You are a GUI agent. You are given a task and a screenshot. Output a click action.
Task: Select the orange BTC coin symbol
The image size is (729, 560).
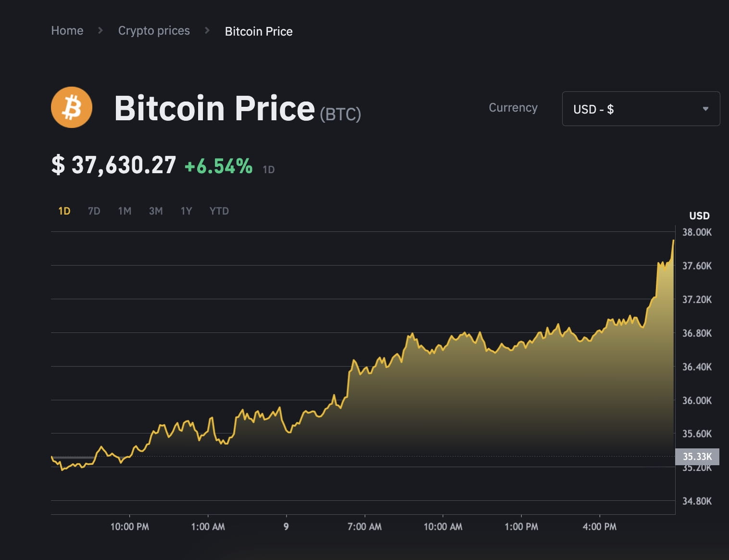(x=71, y=107)
